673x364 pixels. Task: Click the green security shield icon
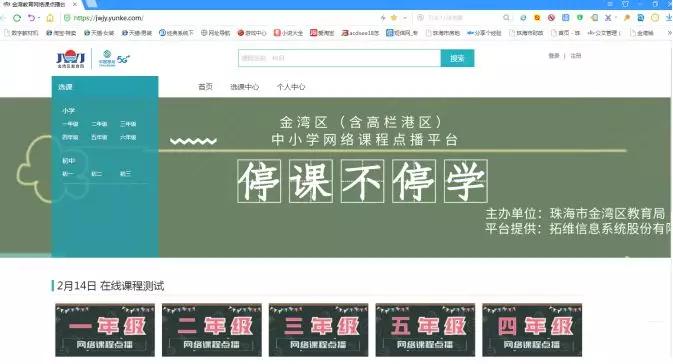(67, 18)
